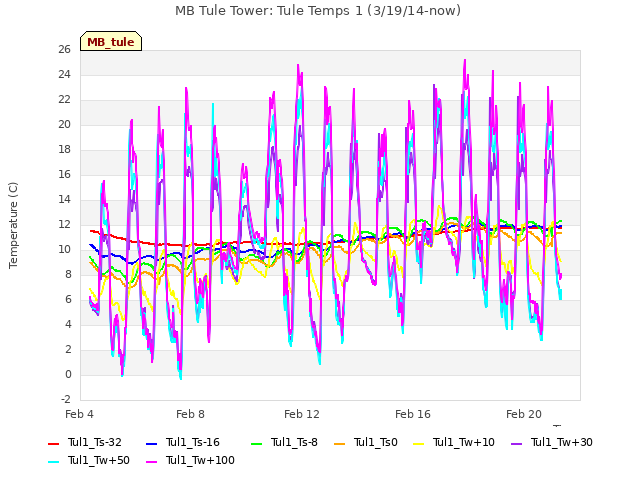Click the orange Tul1_Ts0 legend swatch
The height and width of the screenshot is (480, 640).
[340, 443]
